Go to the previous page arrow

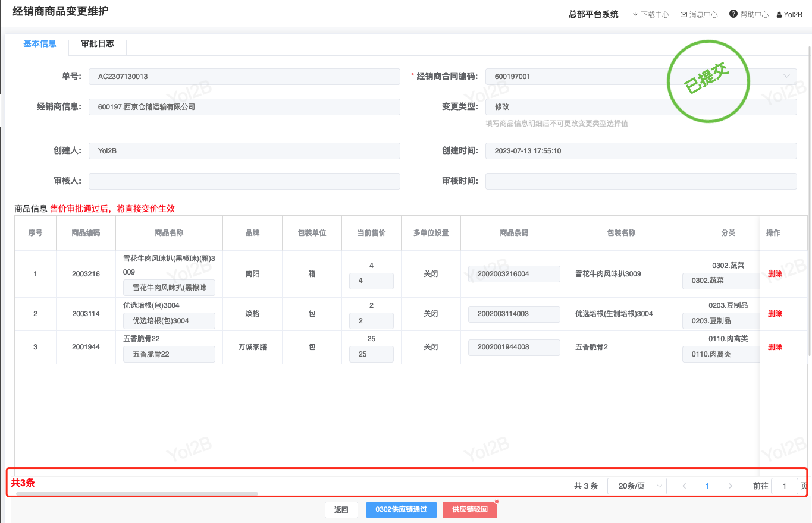point(684,486)
